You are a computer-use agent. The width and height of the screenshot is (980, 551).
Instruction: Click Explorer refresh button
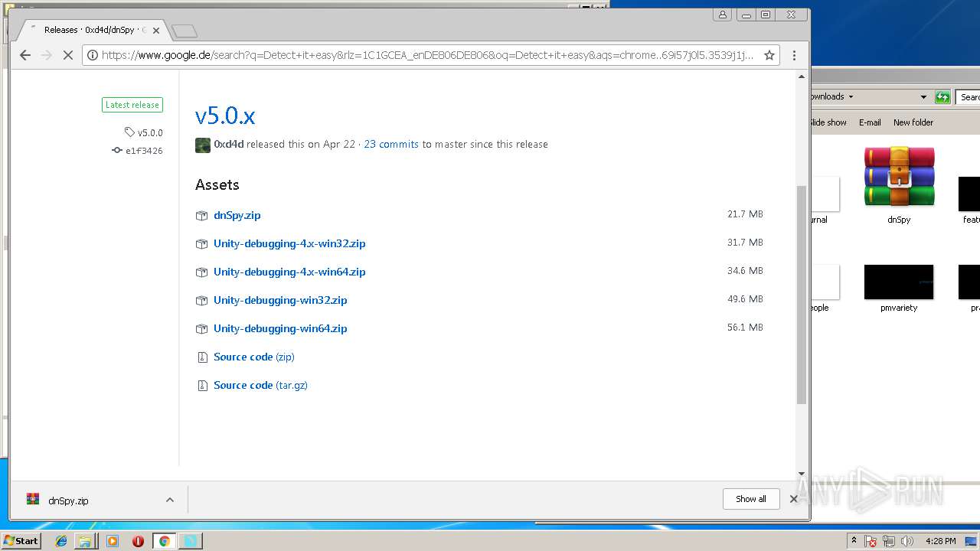[x=942, y=97]
